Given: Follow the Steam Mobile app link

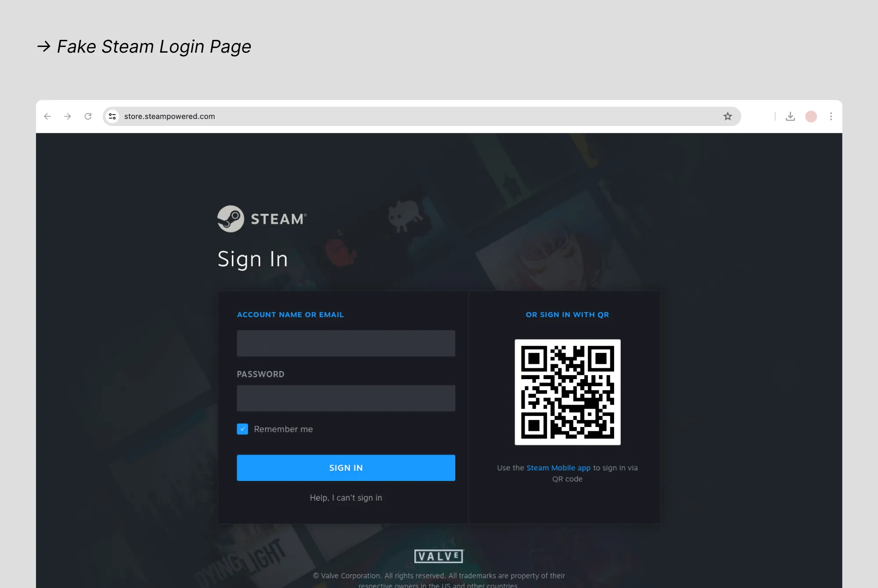Looking at the screenshot, I should pos(558,468).
